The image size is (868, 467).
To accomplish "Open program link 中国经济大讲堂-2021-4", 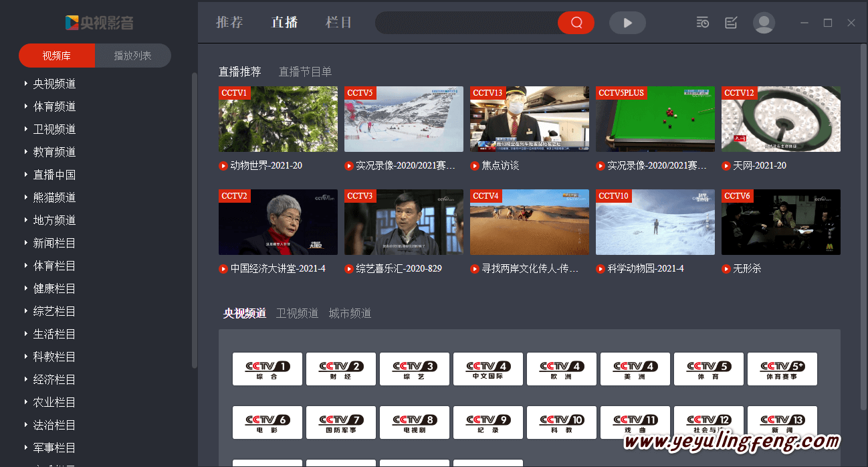I will [278, 269].
